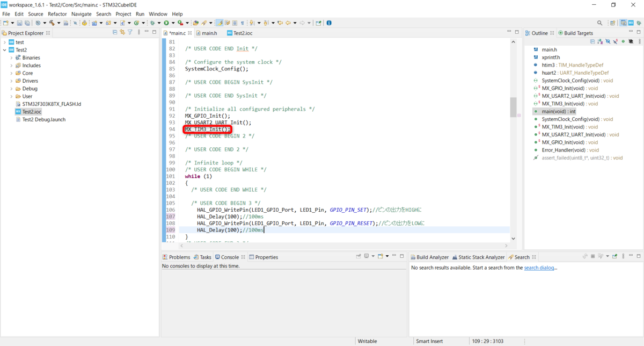Viewport: 644px width, 346px height.
Task: Click the Project Explorer filter funnel icon
Action: tap(130, 33)
